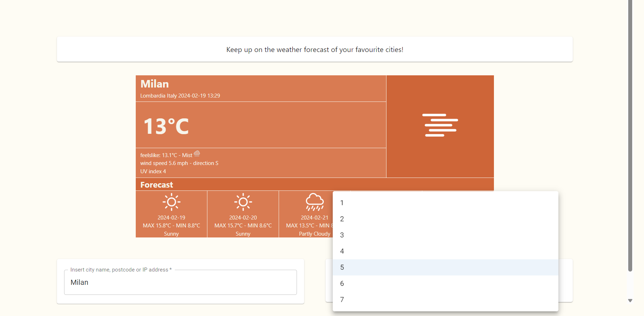Click the 2024-02-20 forecast date
Screen dimensions: 644x316
(243, 218)
